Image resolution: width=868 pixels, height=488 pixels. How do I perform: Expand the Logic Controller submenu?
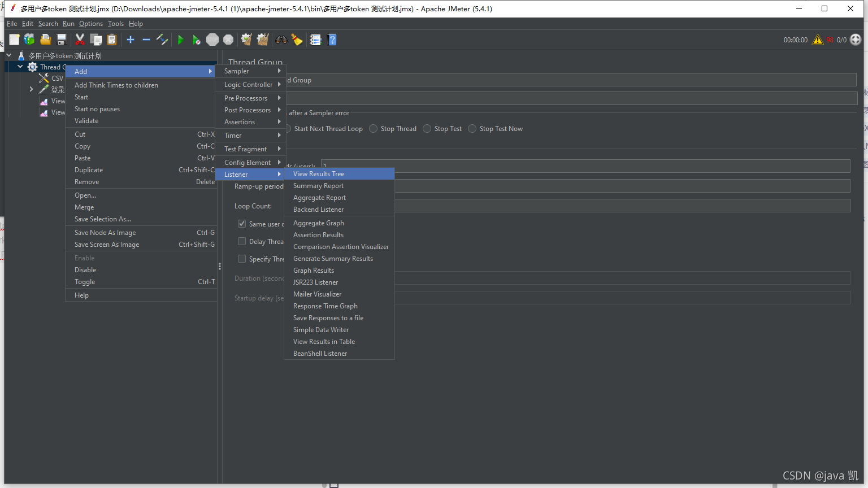pos(251,85)
